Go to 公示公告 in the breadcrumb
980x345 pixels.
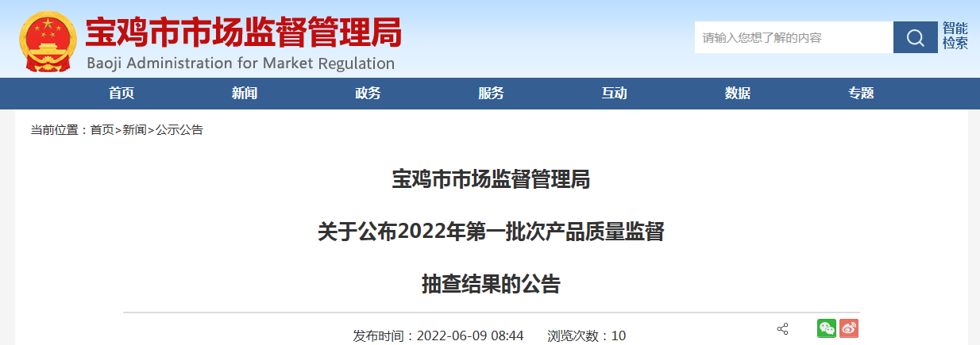pyautogui.click(x=179, y=130)
